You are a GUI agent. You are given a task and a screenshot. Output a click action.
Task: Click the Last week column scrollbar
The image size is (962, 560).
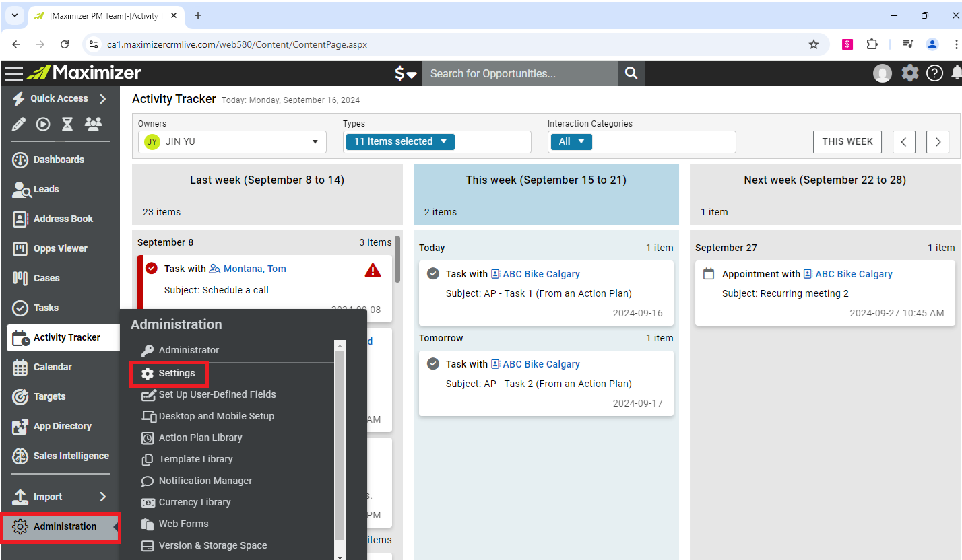(397, 258)
